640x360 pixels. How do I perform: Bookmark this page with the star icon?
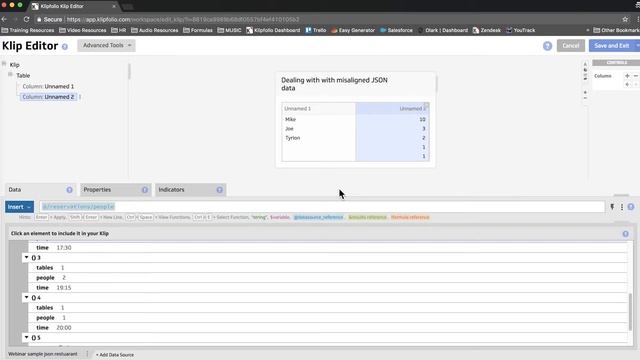(x=625, y=19)
